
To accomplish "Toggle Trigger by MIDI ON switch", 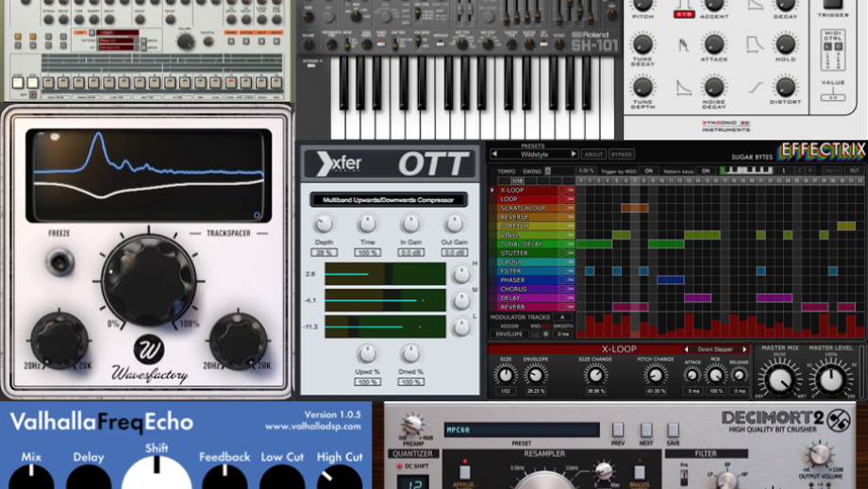I will [x=649, y=171].
